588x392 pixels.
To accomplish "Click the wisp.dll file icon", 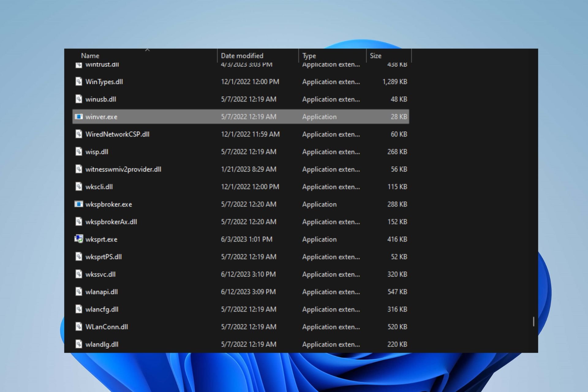I will (x=79, y=151).
